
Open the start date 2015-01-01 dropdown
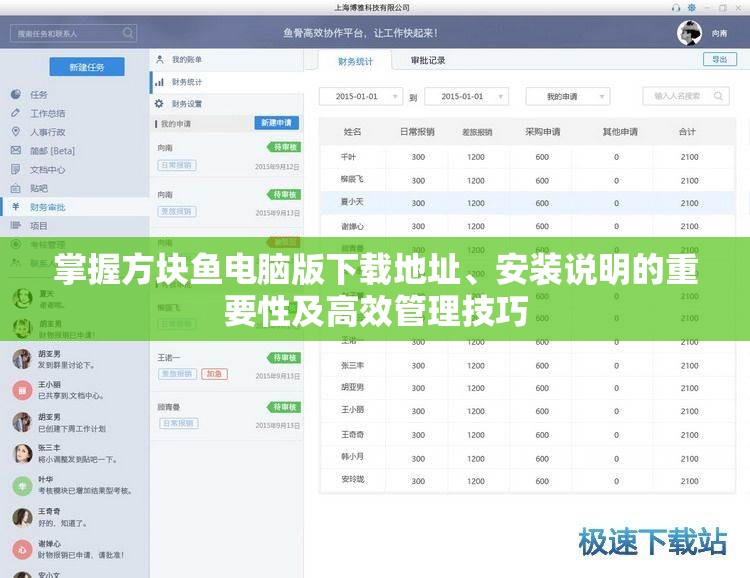(361, 96)
